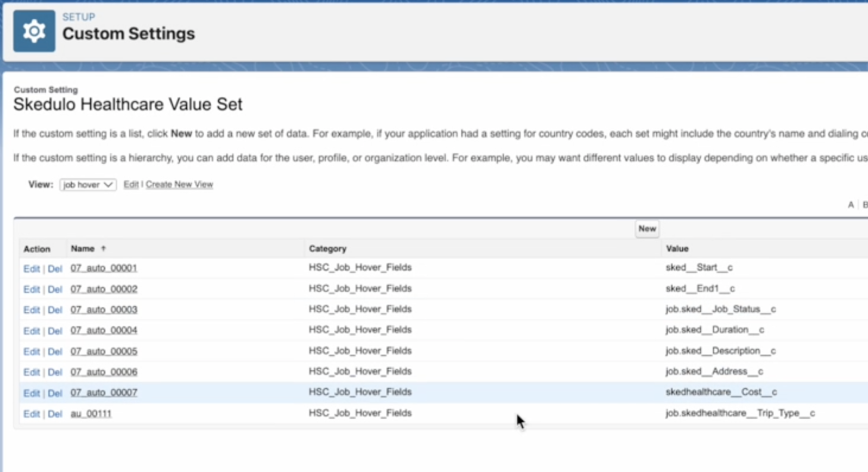This screenshot has width=868, height=472.
Task: Open record 07_auto_00003
Action: (x=104, y=309)
